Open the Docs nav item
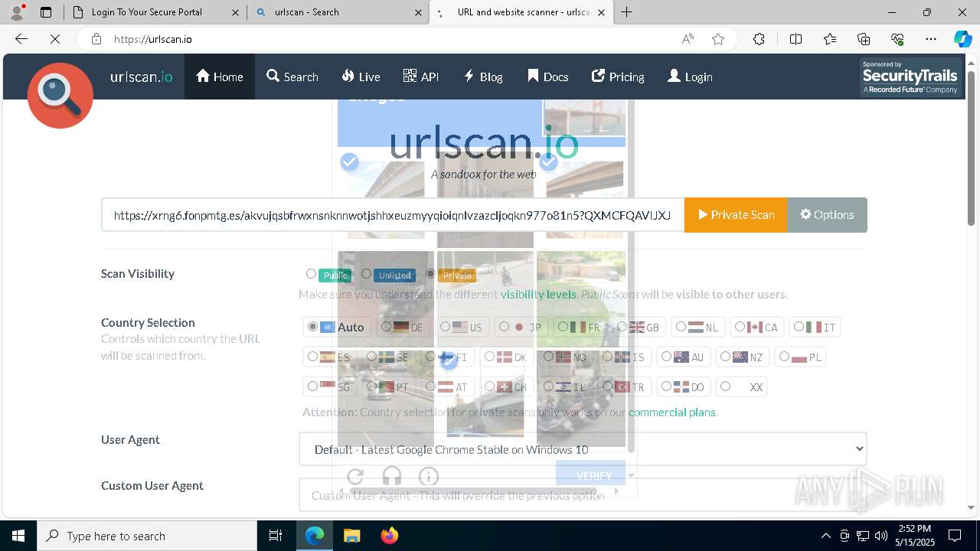 click(548, 77)
